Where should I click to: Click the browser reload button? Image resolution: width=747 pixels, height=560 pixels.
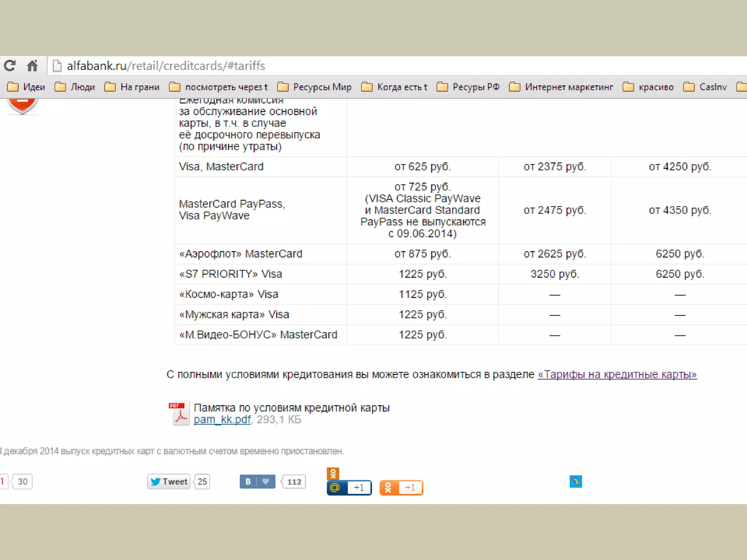10,66
